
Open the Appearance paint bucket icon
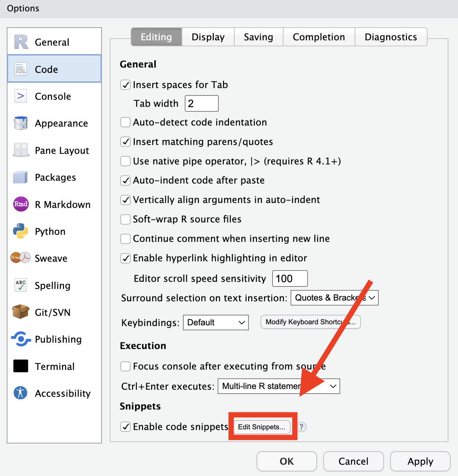point(21,123)
